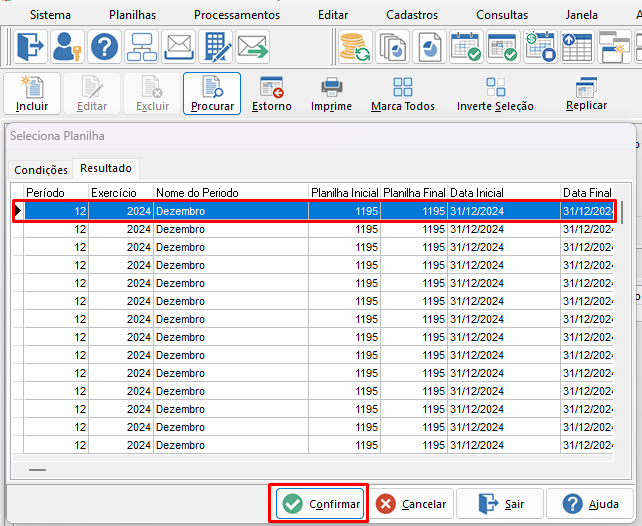Click the Data Inicial column header

pyautogui.click(x=504, y=192)
